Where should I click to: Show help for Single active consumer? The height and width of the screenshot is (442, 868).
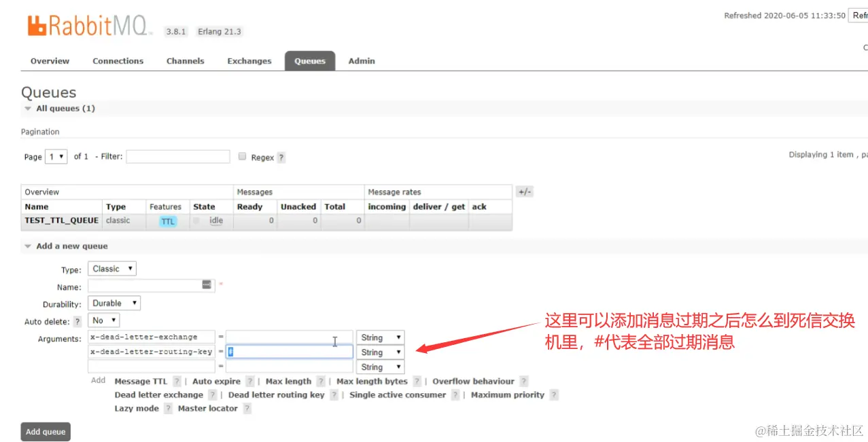[x=455, y=395]
